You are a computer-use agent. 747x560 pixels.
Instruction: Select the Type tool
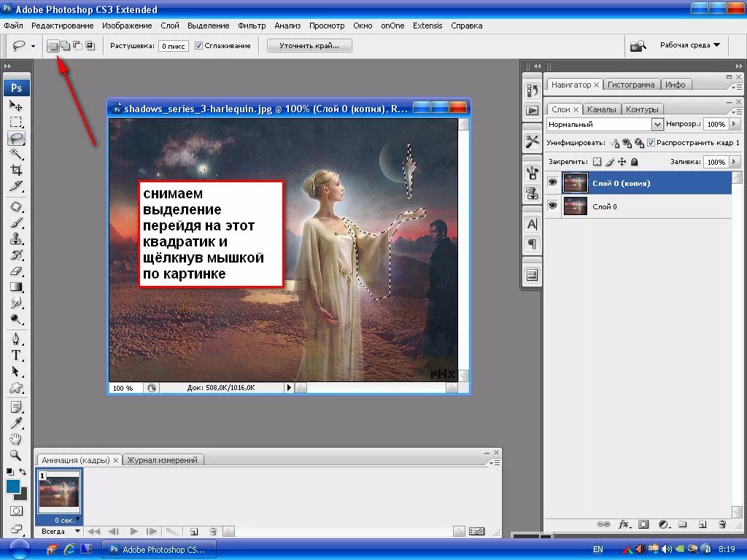[x=16, y=355]
